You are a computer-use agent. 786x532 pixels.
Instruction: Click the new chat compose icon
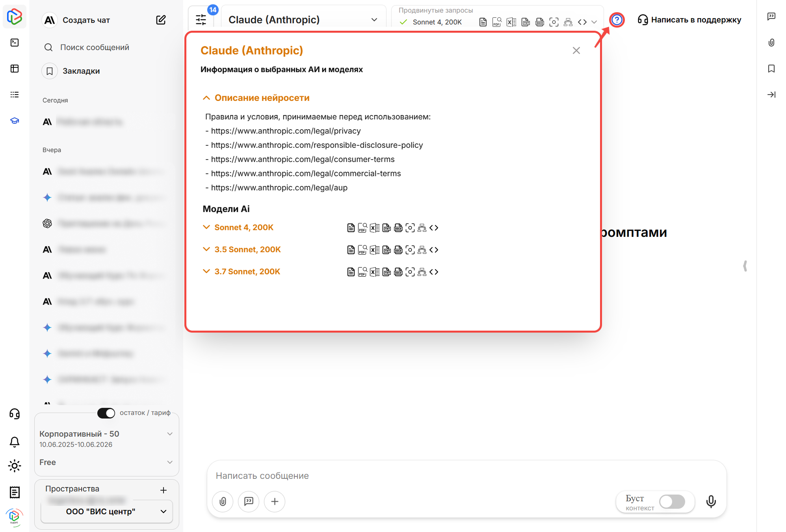[x=161, y=20]
